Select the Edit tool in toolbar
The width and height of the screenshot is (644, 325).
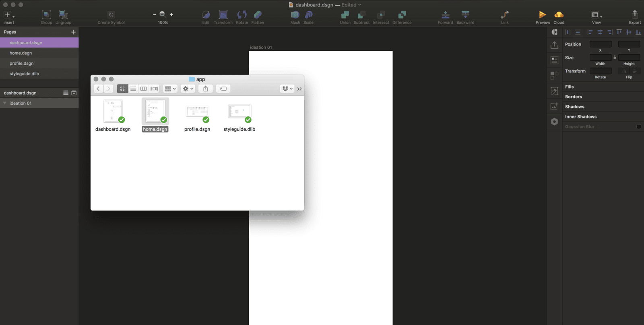point(206,15)
